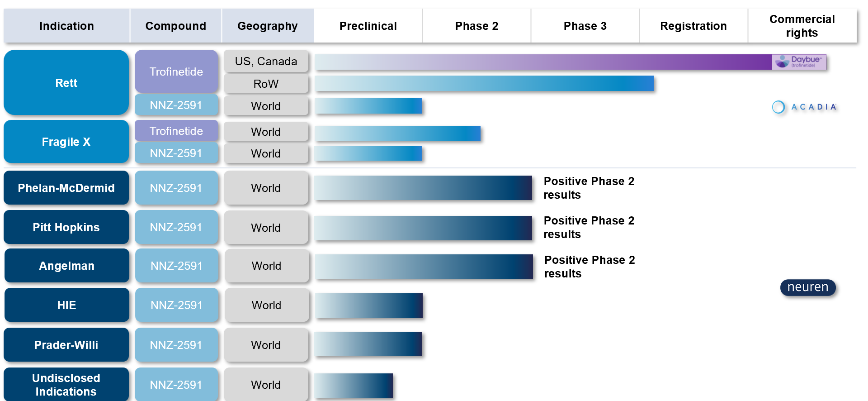The width and height of the screenshot is (868, 401).
Task: Click the Phelan-McDermid indication box
Action: click(66, 188)
